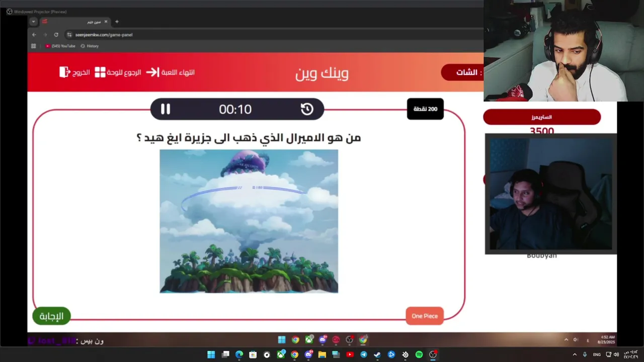The width and height of the screenshot is (644, 362).
Task: Click the microphone icon in the main tray
Action: 585,354
